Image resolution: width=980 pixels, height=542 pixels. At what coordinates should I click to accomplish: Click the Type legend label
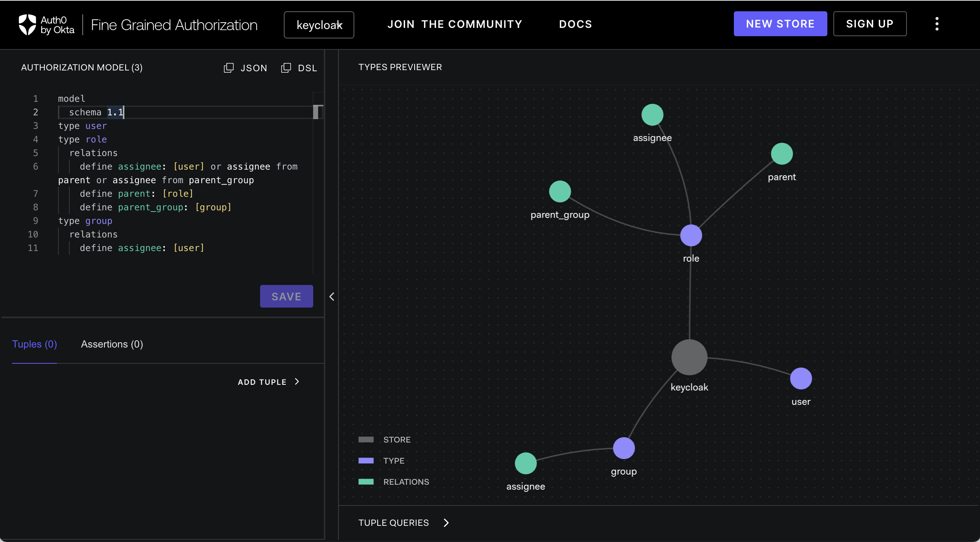394,460
